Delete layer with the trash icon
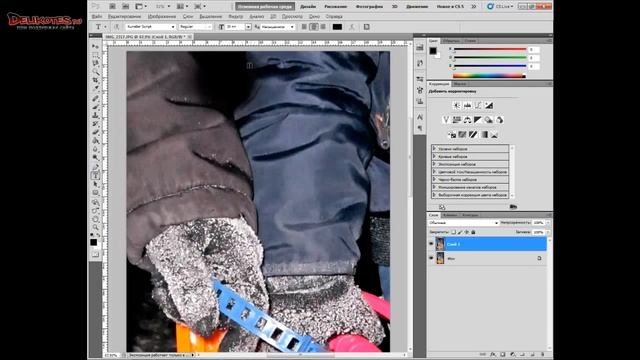Viewport: 640px width, 360px height. click(x=542, y=355)
